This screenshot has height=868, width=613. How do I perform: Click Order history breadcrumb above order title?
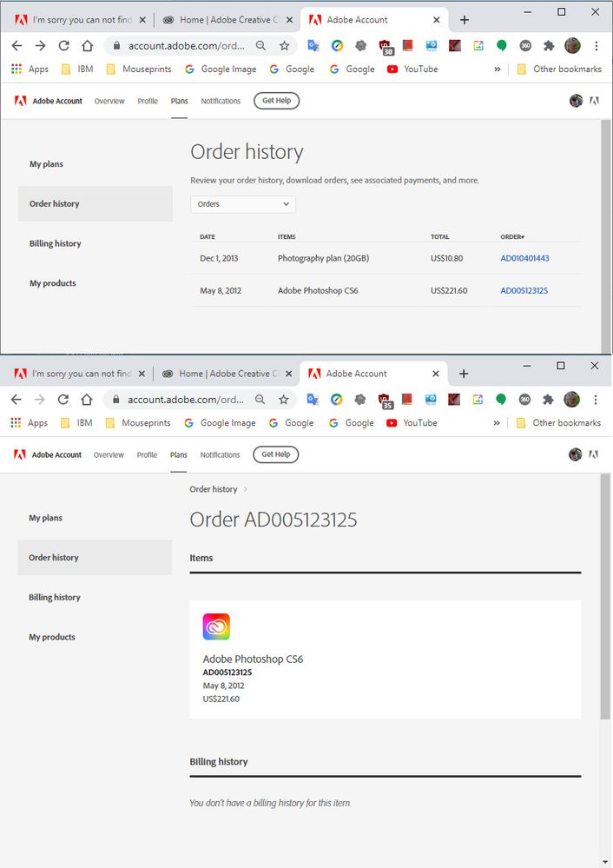click(213, 489)
